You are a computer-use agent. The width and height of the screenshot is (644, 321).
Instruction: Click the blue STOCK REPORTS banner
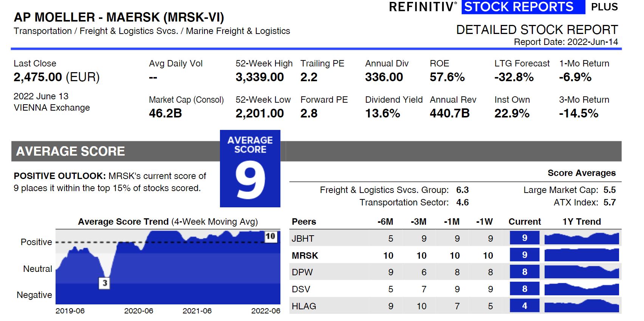coord(523,7)
